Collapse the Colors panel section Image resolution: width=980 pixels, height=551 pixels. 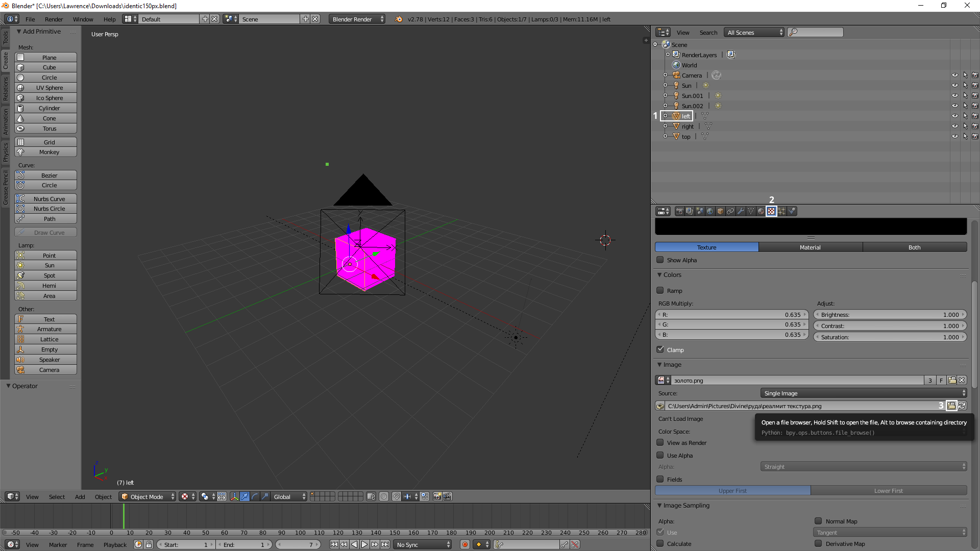[671, 275]
